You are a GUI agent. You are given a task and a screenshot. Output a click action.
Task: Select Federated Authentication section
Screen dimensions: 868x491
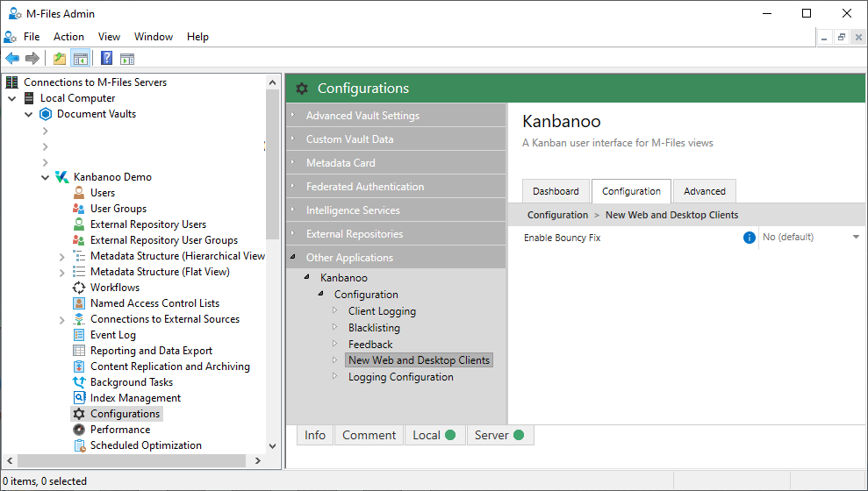click(x=396, y=187)
